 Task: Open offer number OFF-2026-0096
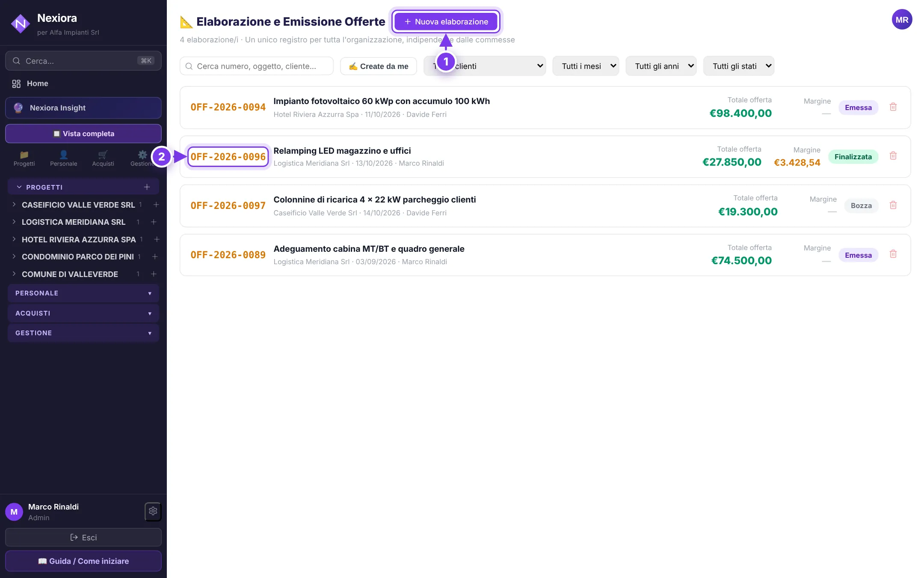coord(228,157)
